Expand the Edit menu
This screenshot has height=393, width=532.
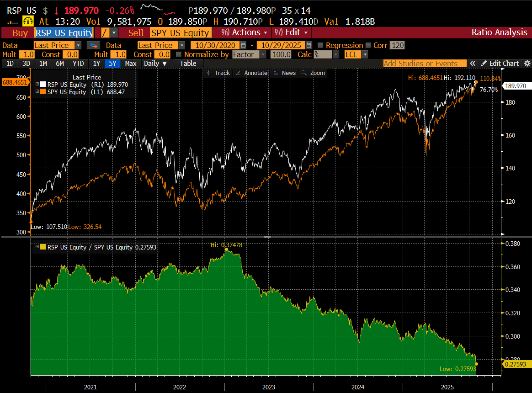click(x=291, y=32)
